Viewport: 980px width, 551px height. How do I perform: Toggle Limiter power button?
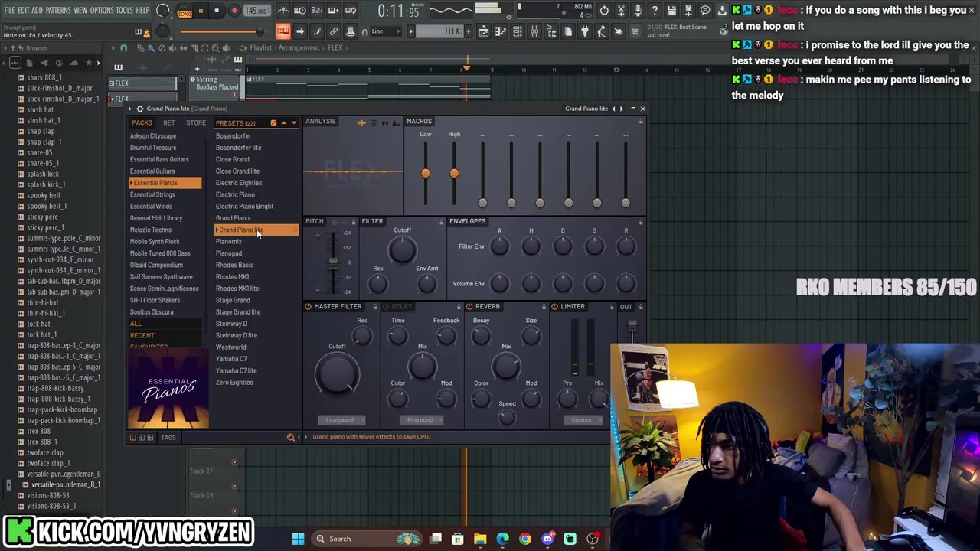tap(554, 307)
